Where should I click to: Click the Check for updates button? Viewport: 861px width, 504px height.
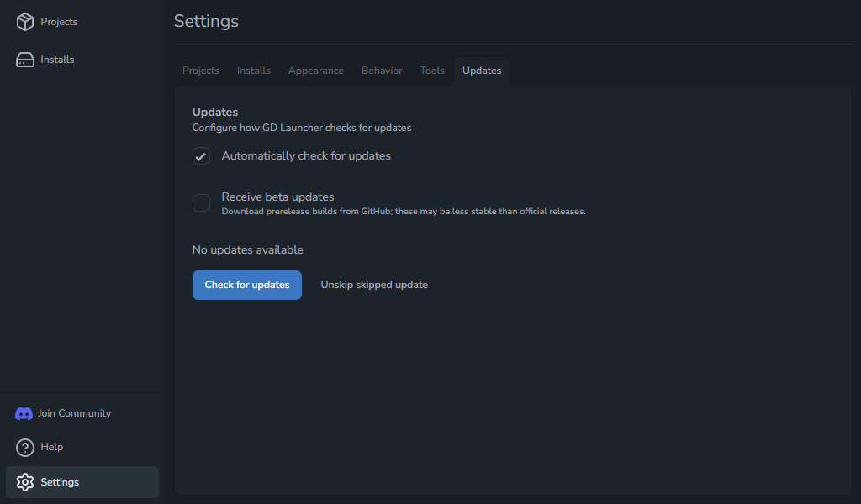(247, 285)
